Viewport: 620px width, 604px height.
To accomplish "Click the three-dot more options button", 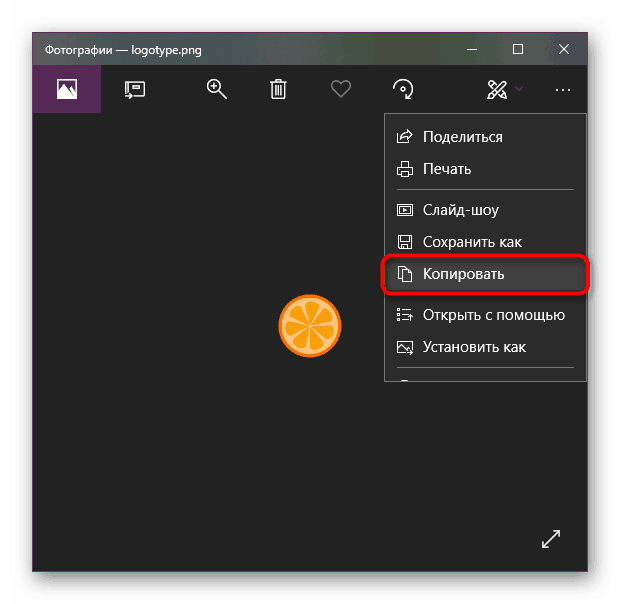I will (563, 90).
